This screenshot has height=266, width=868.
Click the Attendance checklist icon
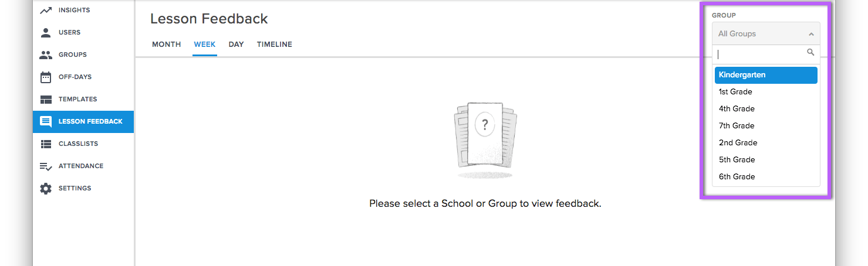[46, 166]
